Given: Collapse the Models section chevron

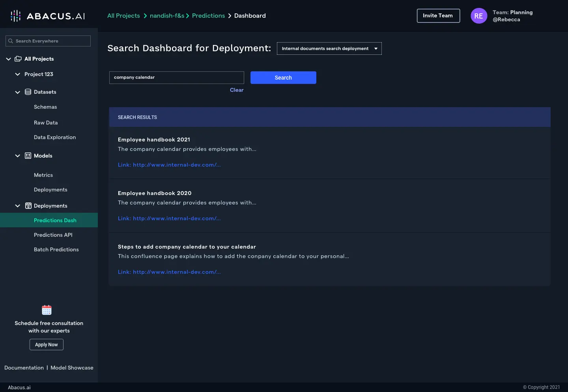Looking at the screenshot, I should [x=17, y=156].
